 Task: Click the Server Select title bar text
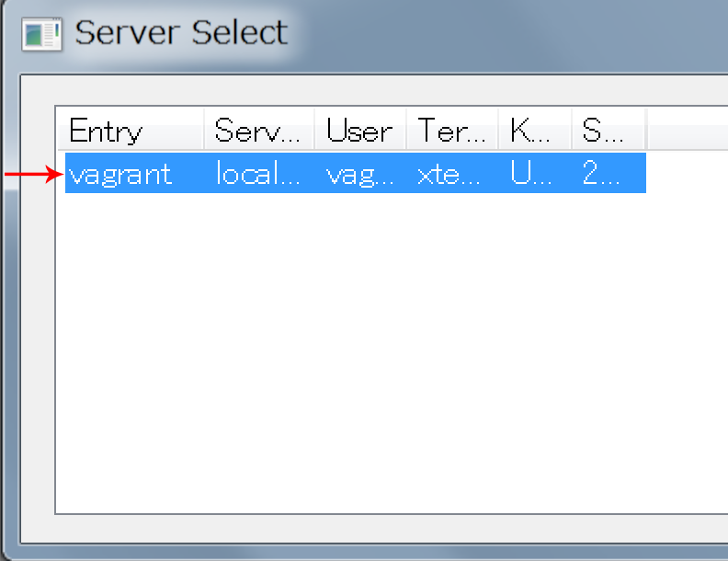coord(181,33)
